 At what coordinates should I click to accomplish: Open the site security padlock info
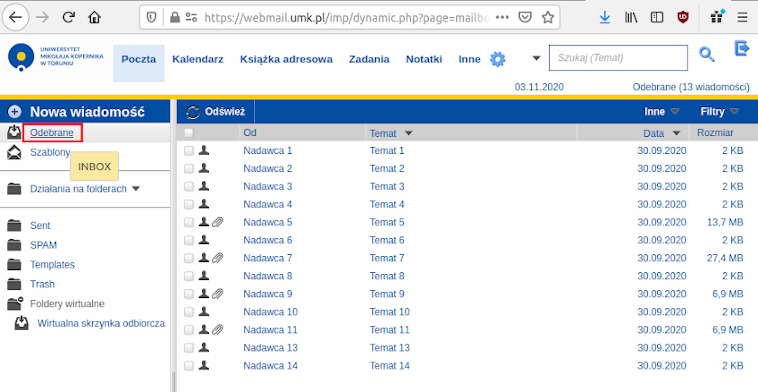(x=175, y=18)
